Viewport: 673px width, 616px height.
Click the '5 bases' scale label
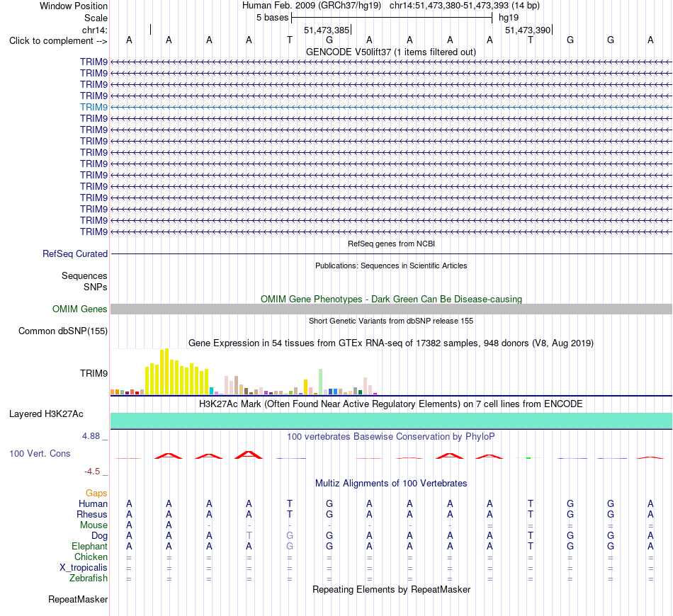(x=272, y=18)
